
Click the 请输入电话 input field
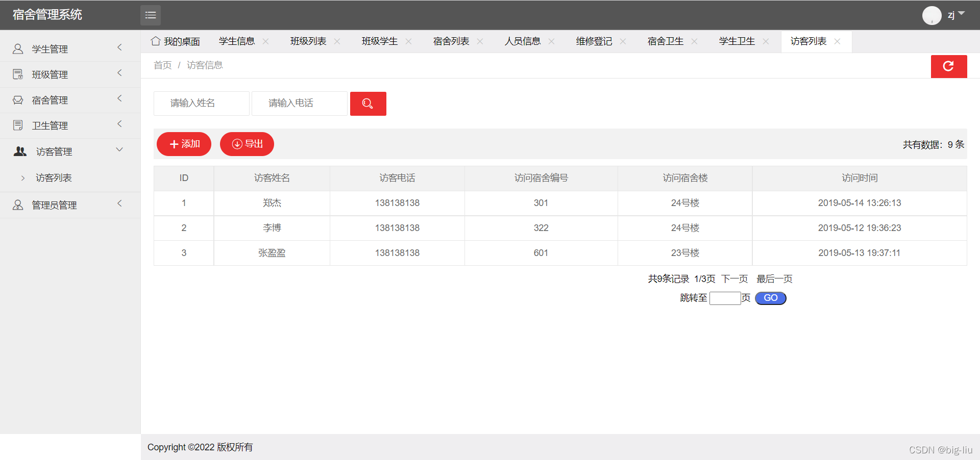pos(300,104)
